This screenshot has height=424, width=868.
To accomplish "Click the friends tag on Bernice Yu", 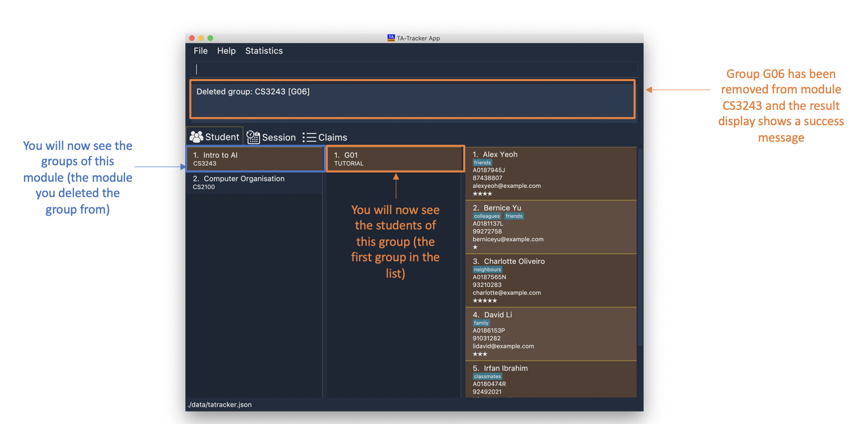I will (x=514, y=216).
